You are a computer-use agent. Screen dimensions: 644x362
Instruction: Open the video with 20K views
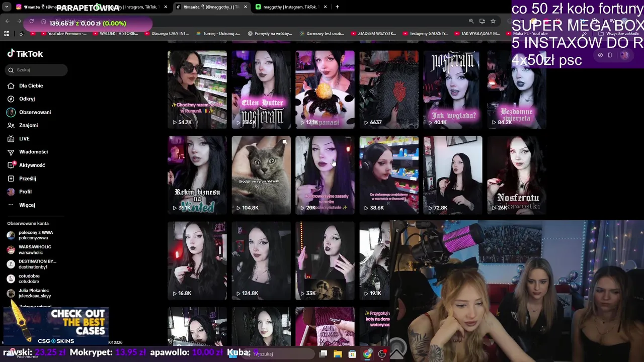(325, 175)
